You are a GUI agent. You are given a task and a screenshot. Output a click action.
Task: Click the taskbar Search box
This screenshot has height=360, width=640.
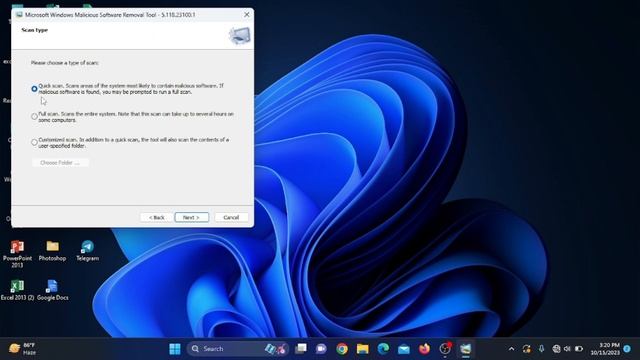tap(238, 349)
